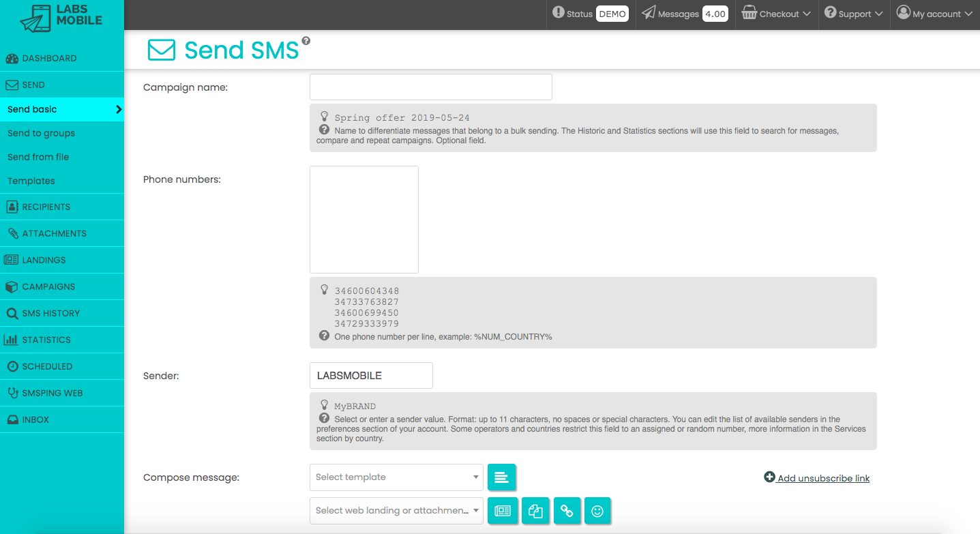Screen dimensions: 980x534
Task: Open the SMSPing Web section
Action: pos(62,393)
